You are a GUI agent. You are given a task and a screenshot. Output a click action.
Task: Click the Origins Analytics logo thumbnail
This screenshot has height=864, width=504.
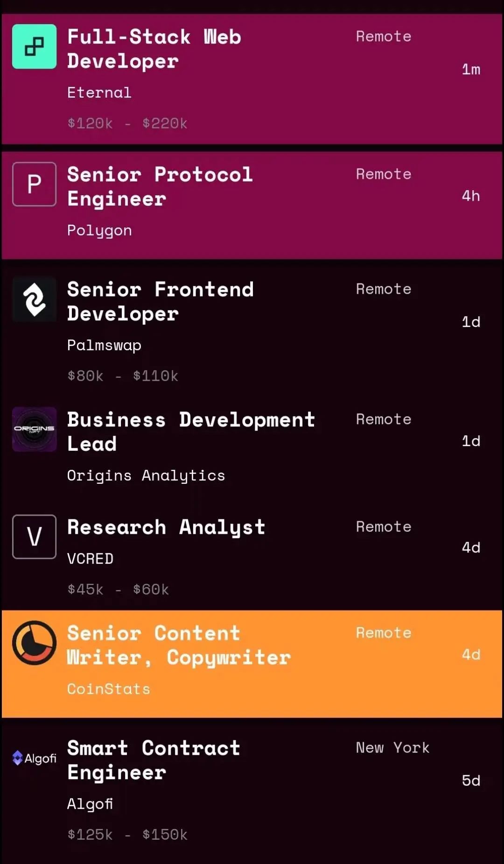coord(34,429)
